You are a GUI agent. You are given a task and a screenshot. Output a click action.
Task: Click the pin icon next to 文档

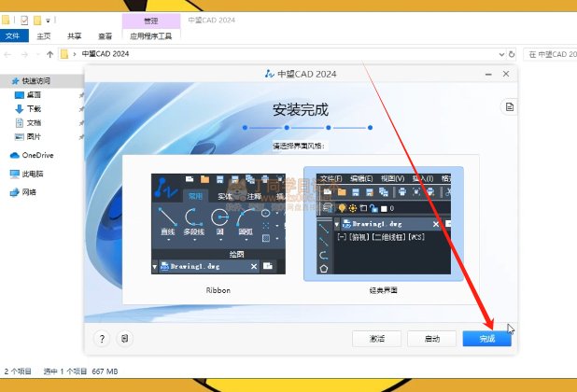coord(81,123)
